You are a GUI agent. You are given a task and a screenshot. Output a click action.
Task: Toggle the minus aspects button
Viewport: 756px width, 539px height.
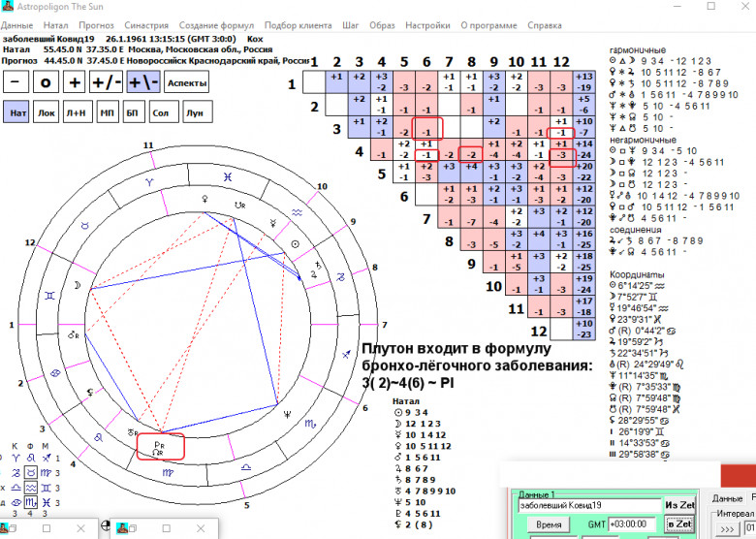[x=16, y=82]
